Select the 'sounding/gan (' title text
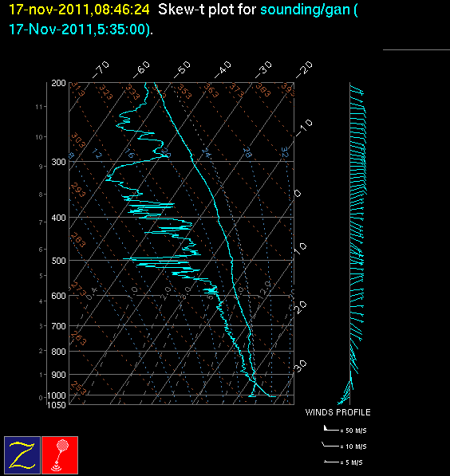The image size is (450, 476). (310, 10)
